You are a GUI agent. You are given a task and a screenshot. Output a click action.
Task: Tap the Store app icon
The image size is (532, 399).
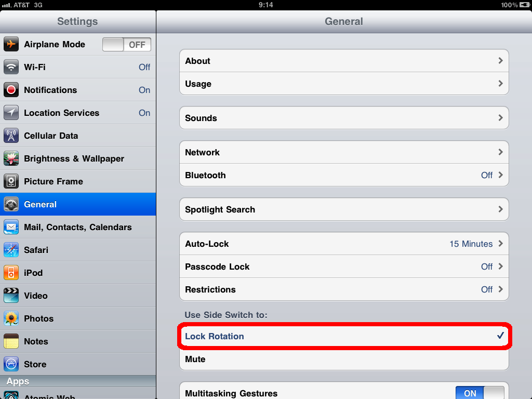(x=11, y=364)
